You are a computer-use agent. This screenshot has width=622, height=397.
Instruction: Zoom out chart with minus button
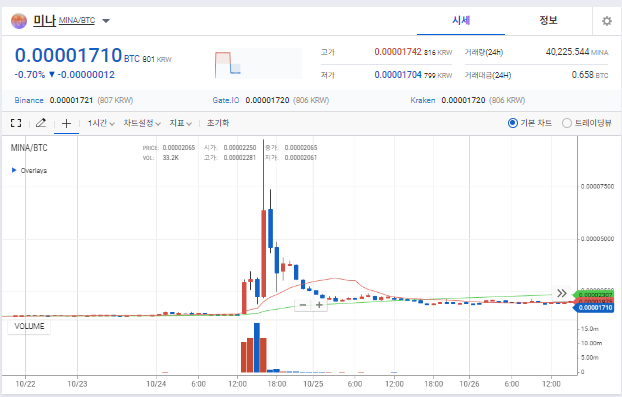pyautogui.click(x=303, y=305)
